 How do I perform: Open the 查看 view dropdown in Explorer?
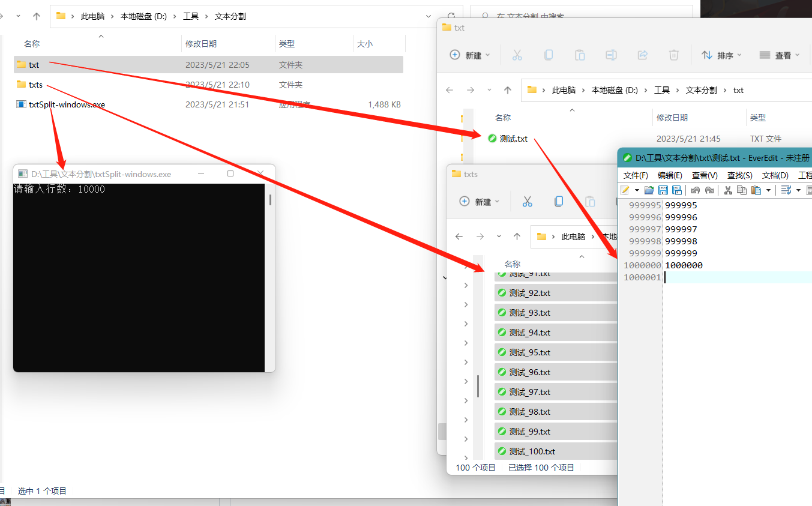point(778,55)
